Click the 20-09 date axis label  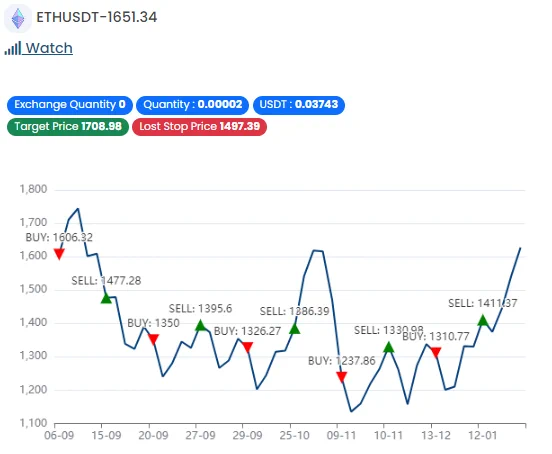coord(153,435)
